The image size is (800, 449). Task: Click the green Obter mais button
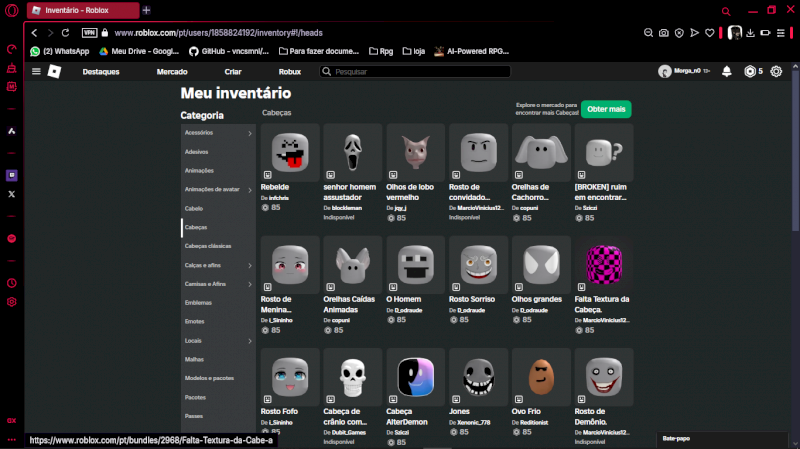pos(606,108)
